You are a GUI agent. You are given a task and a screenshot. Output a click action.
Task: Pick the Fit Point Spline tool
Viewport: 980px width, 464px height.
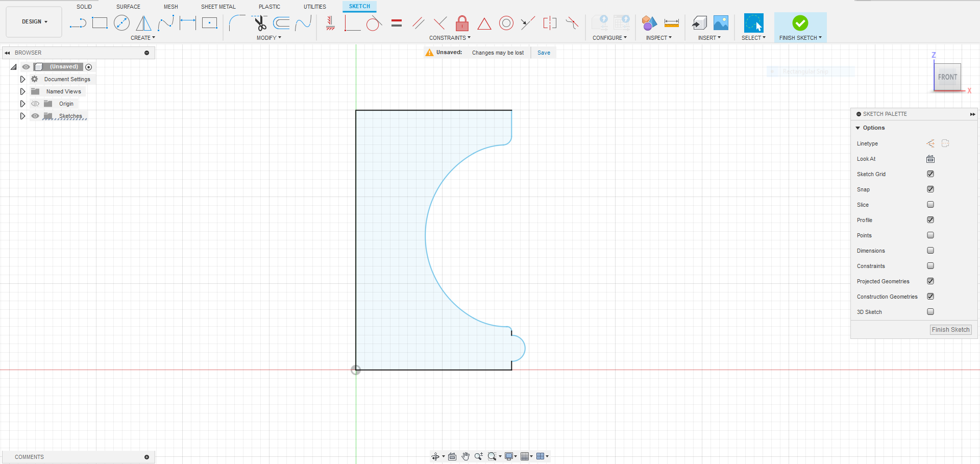point(166,23)
